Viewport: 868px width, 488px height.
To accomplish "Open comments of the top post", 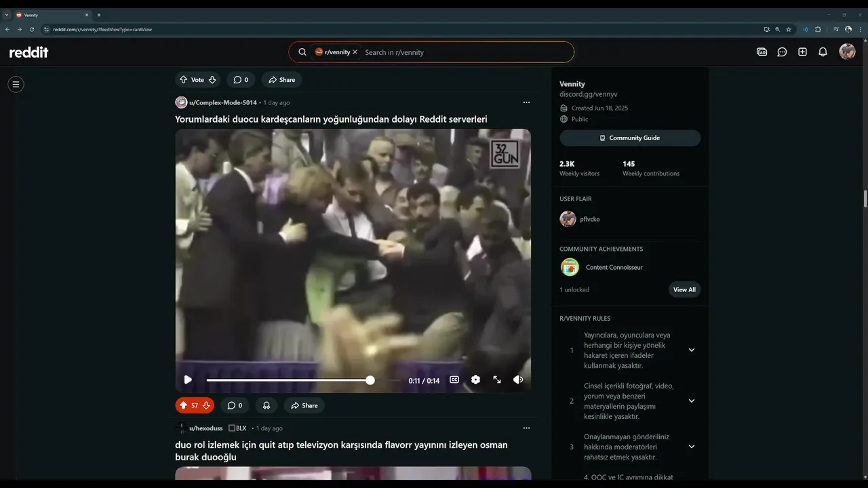I will pyautogui.click(x=241, y=80).
